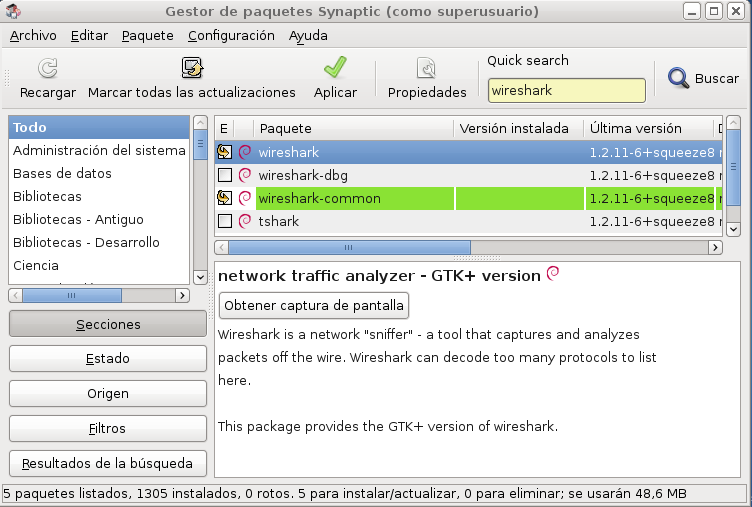Click package list scroll-right arrow
The width and height of the screenshot is (752, 507).
pos(715,248)
